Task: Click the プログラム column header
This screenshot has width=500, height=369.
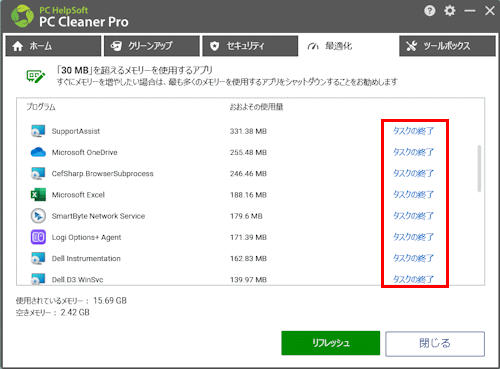Action: 41,107
